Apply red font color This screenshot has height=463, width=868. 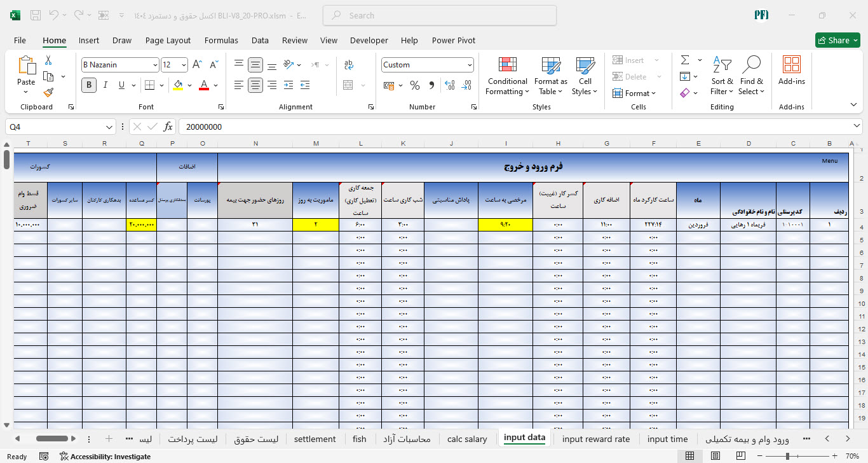pyautogui.click(x=204, y=85)
